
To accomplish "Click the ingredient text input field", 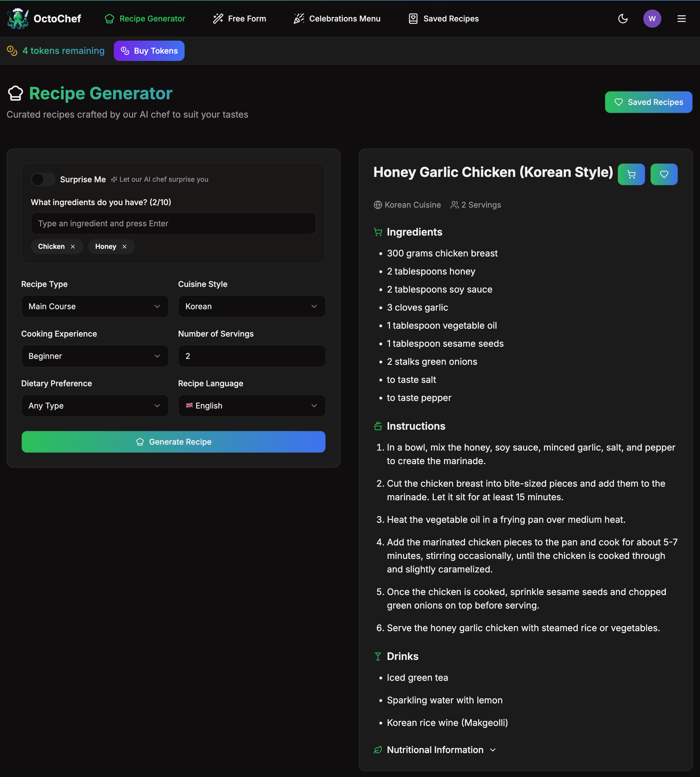I will pyautogui.click(x=173, y=223).
